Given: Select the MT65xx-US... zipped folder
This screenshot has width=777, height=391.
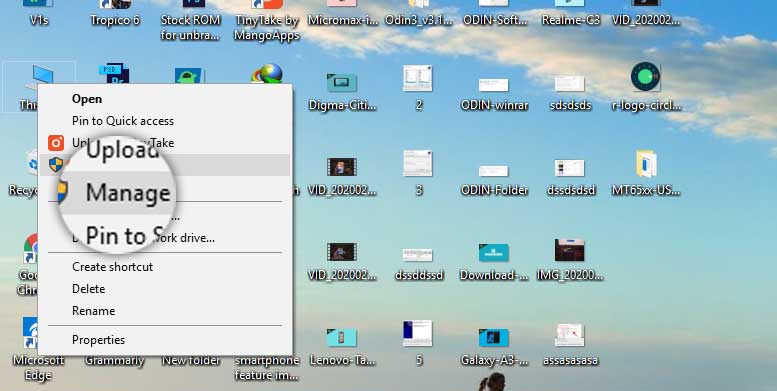Looking at the screenshot, I should (646, 173).
